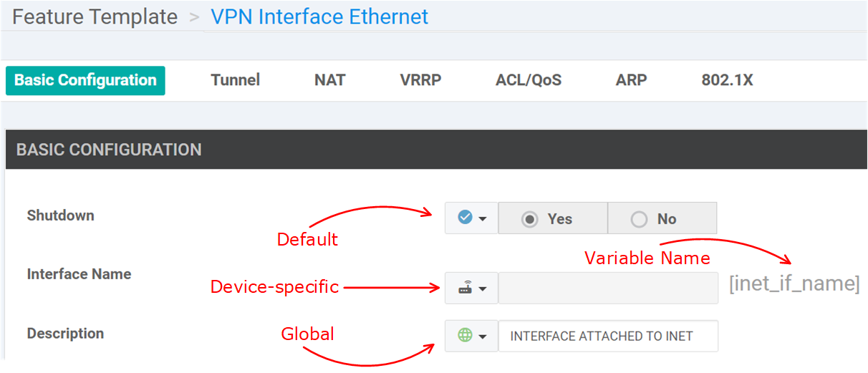Open Shutdown scope dropdown arrow

tap(483, 219)
